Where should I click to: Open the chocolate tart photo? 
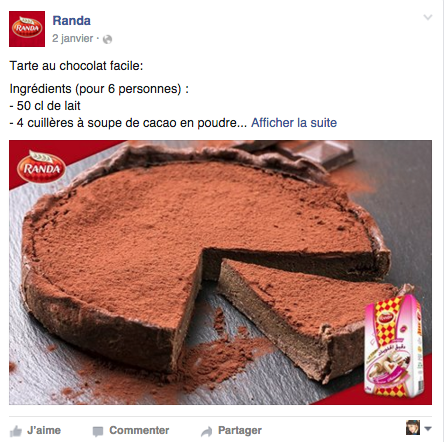[220, 272]
